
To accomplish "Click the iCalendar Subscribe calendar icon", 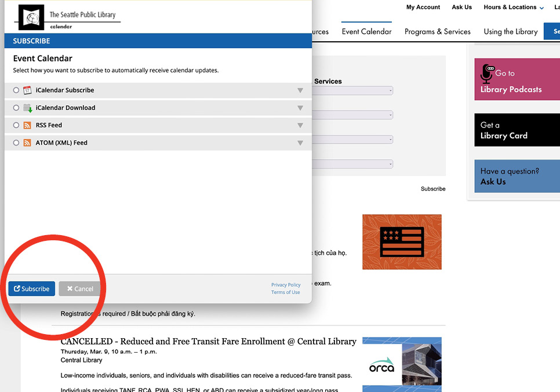I will click(27, 90).
